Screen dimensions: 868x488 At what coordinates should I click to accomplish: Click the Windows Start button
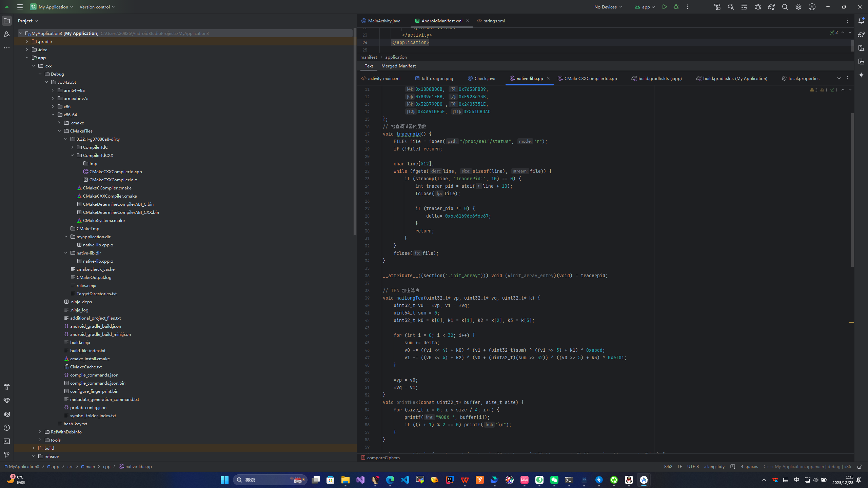(224, 480)
